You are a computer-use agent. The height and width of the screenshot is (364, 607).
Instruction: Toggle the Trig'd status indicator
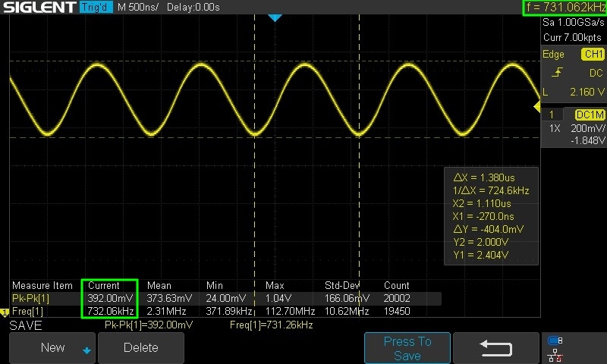point(96,7)
